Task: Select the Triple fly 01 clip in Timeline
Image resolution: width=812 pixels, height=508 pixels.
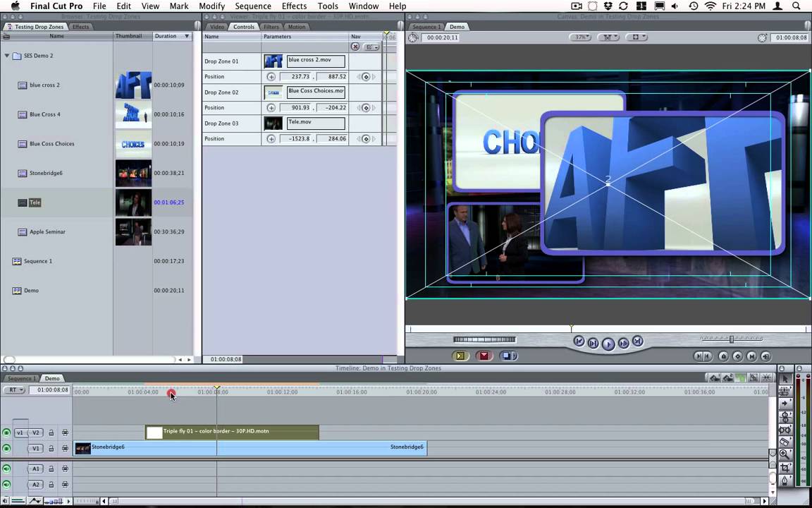Action: [232, 433]
